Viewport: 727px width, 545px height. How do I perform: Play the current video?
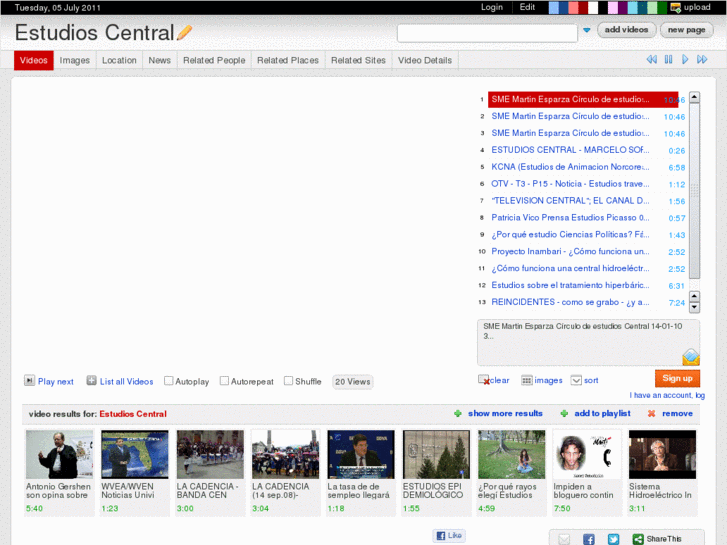685,59
